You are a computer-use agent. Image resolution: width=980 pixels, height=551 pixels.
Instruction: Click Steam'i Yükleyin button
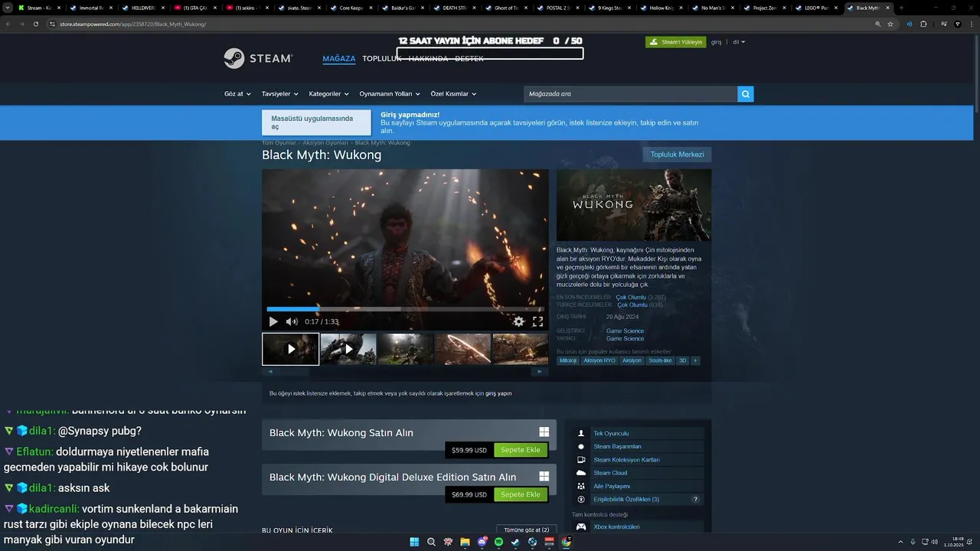[676, 42]
